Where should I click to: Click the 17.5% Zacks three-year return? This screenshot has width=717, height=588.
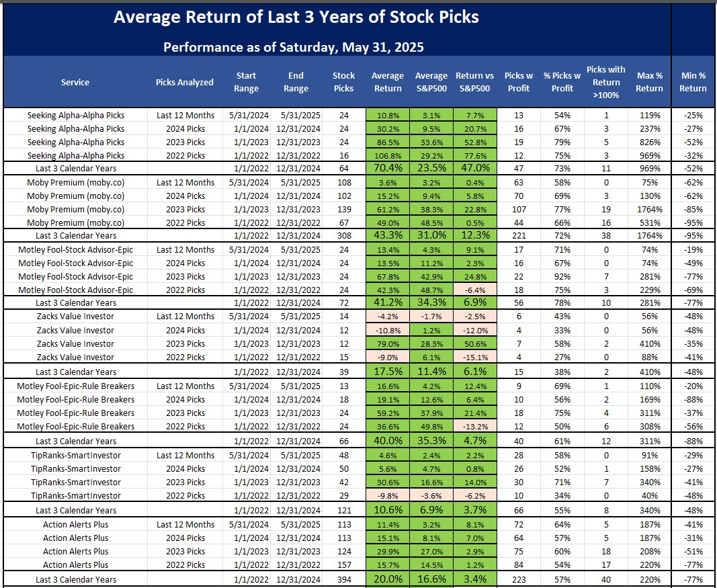[x=387, y=372]
